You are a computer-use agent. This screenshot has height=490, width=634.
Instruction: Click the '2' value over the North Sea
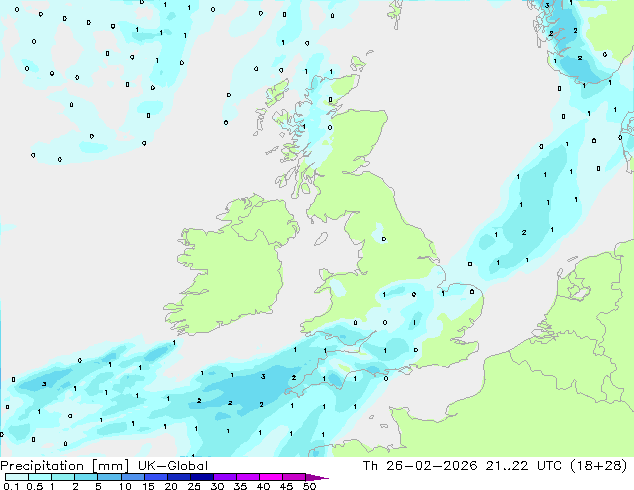[524, 232]
